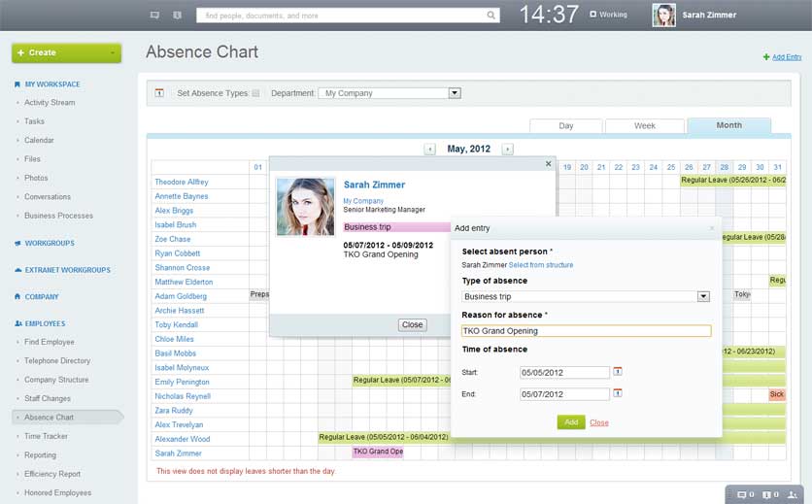812x504 pixels.
Task: Toggle the Working status indicator
Action: (593, 15)
